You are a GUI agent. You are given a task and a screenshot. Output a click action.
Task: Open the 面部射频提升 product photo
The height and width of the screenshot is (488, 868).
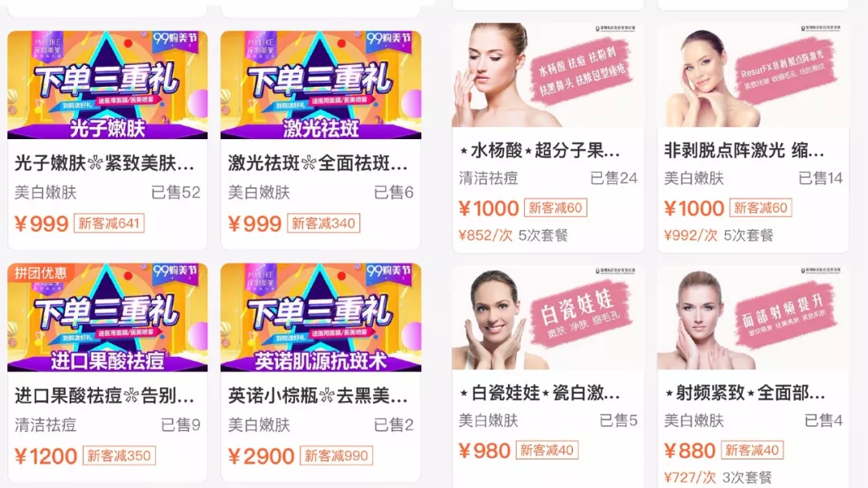click(x=753, y=318)
